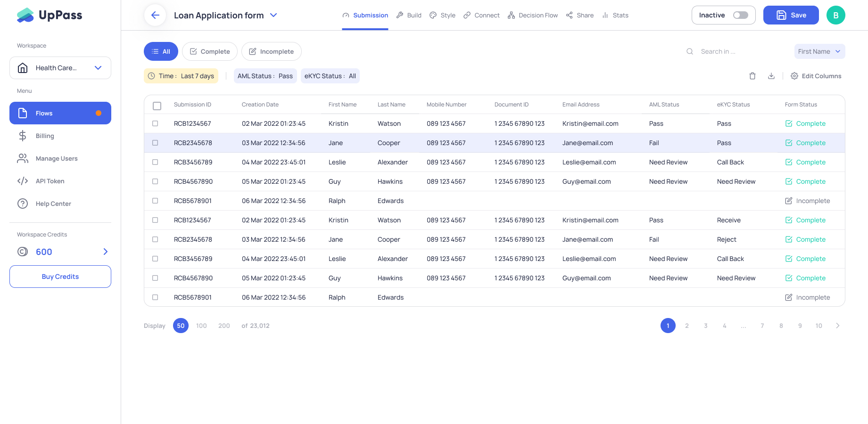Viewport: 868px width, 424px height.
Task: Click the Save button
Action: (791, 15)
